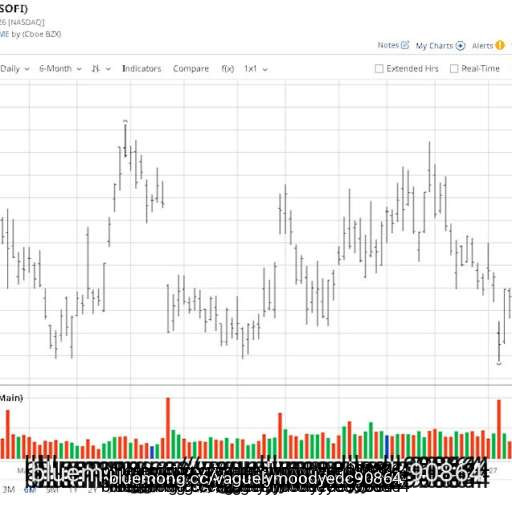Select the bar chart type icon
This screenshot has height=512, width=512.
pos(96,69)
